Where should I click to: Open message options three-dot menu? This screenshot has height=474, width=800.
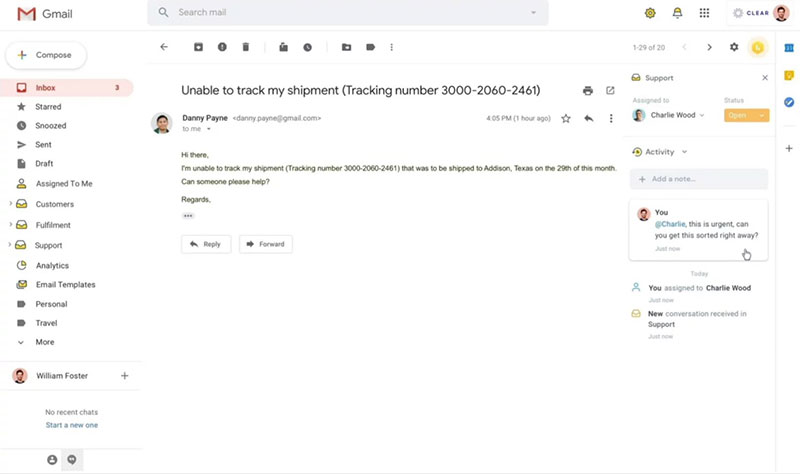click(611, 118)
